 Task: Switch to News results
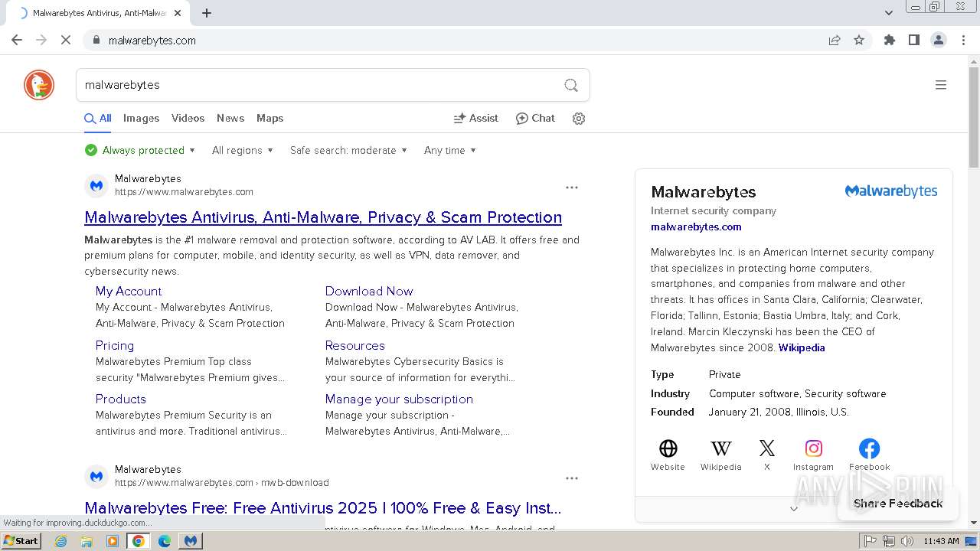pos(230,119)
